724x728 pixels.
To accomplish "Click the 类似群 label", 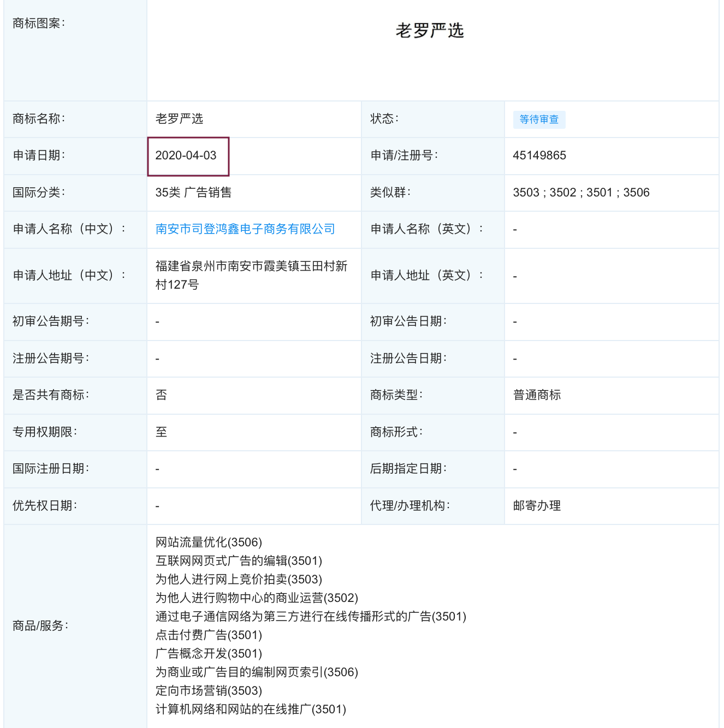I will tap(390, 193).
